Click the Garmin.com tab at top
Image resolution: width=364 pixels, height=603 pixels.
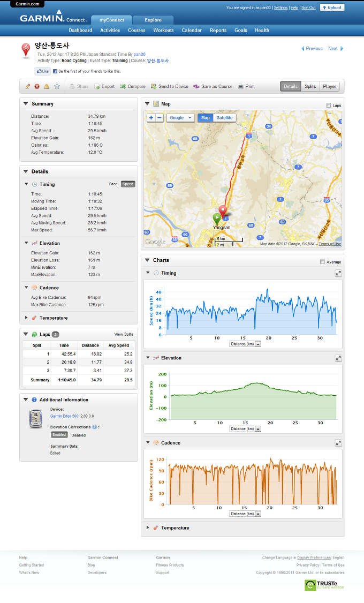point(27,4)
